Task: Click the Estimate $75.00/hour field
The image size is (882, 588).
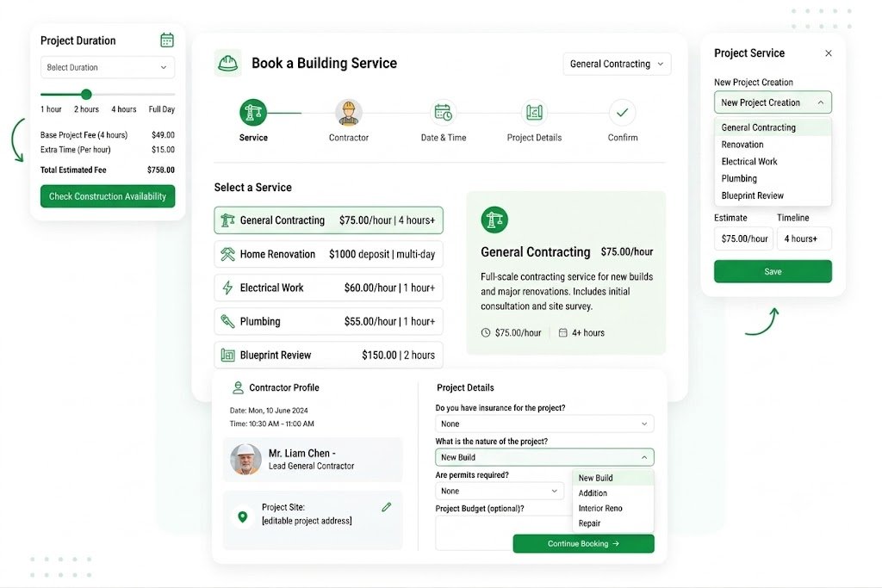Action: [743, 239]
